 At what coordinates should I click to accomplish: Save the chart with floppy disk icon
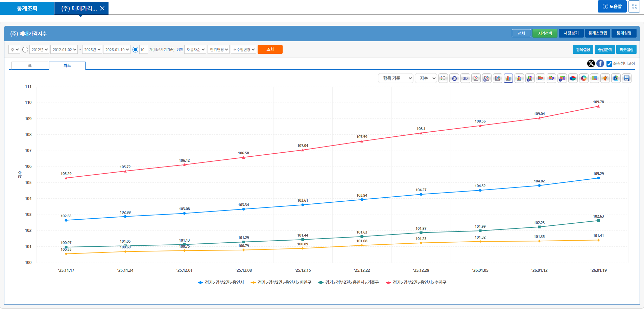(627, 78)
